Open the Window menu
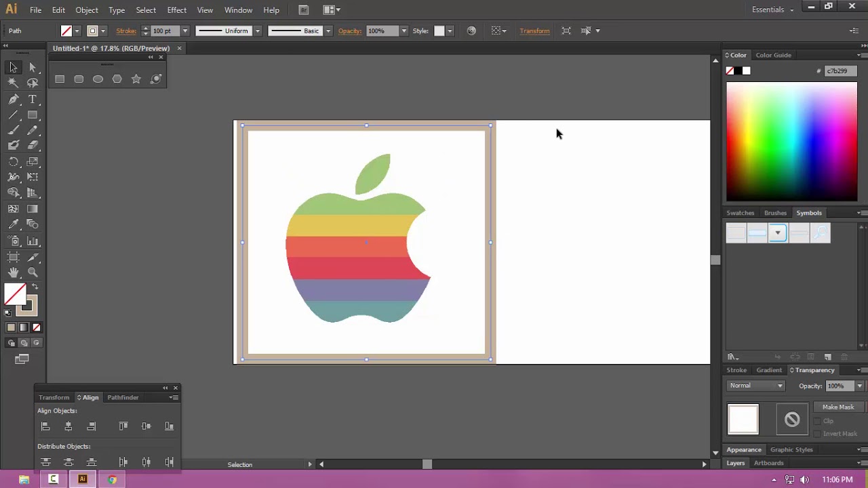Viewport: 868px width, 488px height. click(x=238, y=10)
